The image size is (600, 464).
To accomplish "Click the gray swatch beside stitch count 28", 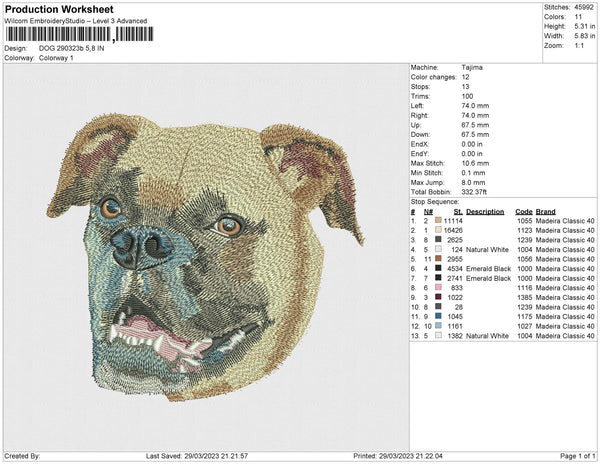I will coord(438,307).
